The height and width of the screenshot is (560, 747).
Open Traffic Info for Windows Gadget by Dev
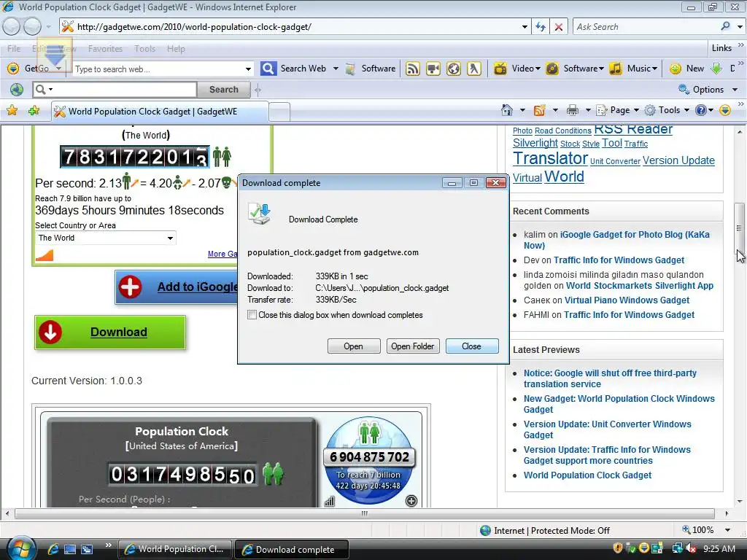click(619, 260)
